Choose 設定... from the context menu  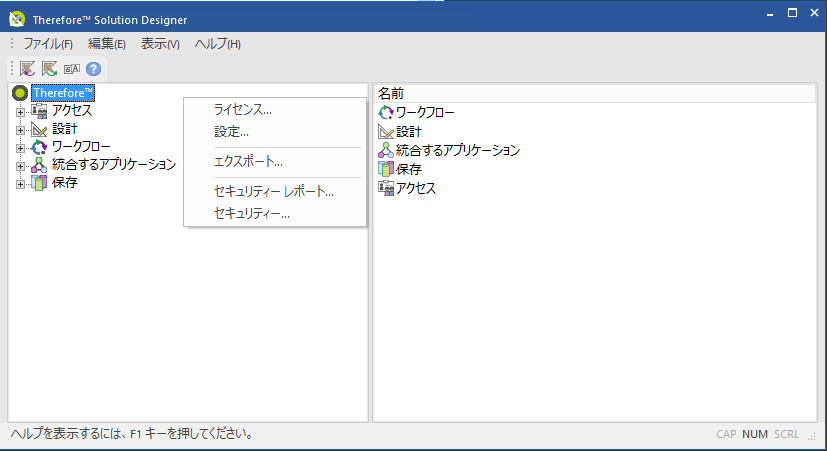tap(275, 132)
